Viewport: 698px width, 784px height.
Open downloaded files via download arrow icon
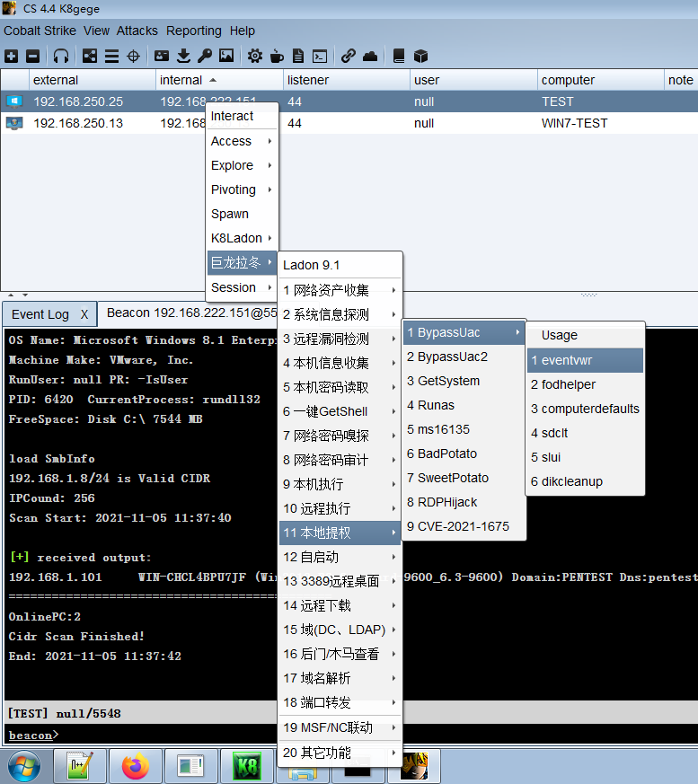(x=183, y=56)
